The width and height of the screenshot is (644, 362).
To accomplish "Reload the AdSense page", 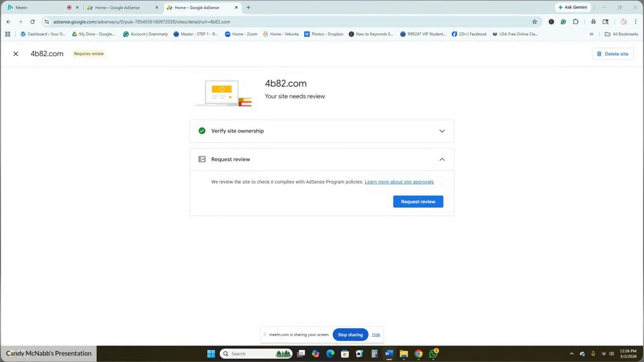I will (32, 22).
